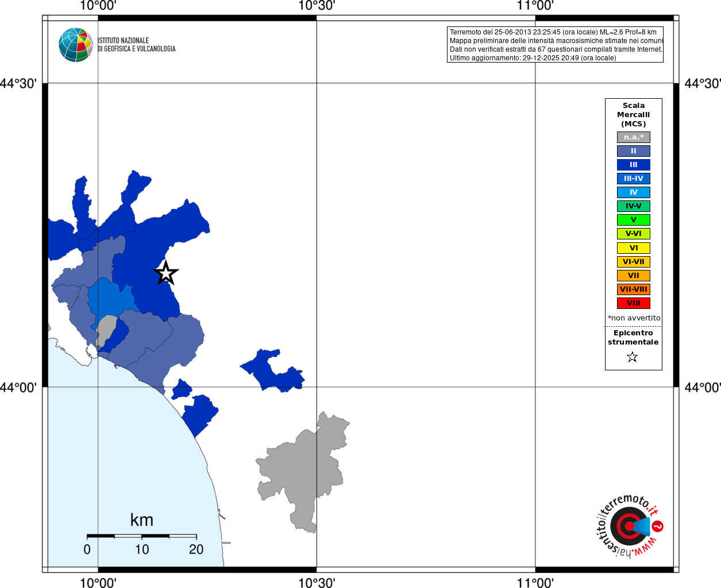Click the '*non avvertito' legend note

(x=634, y=318)
